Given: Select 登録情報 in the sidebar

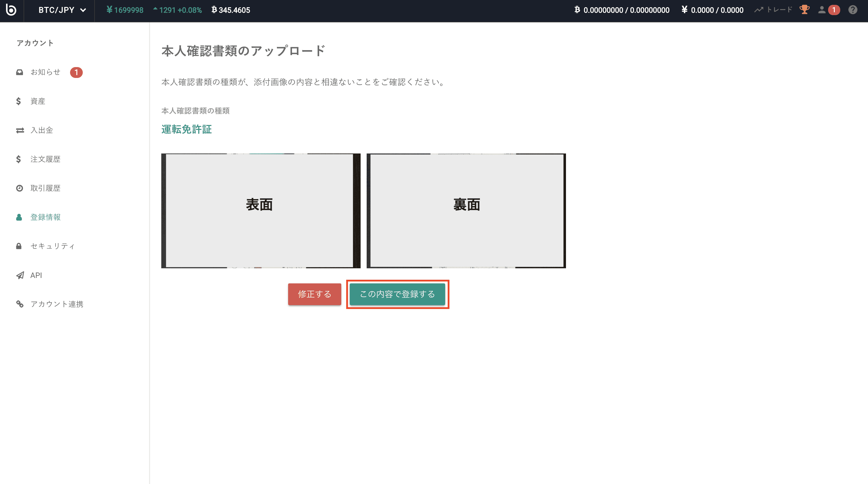Looking at the screenshot, I should click(46, 217).
